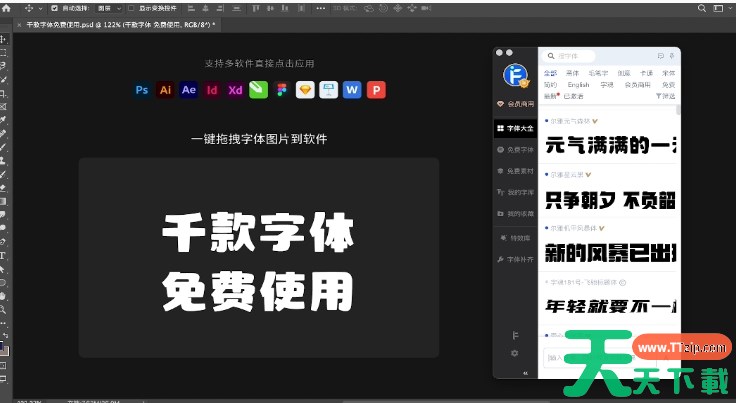Screen dimensions: 736x403
Task: Select the After Effects Ae icon
Action: click(x=189, y=90)
